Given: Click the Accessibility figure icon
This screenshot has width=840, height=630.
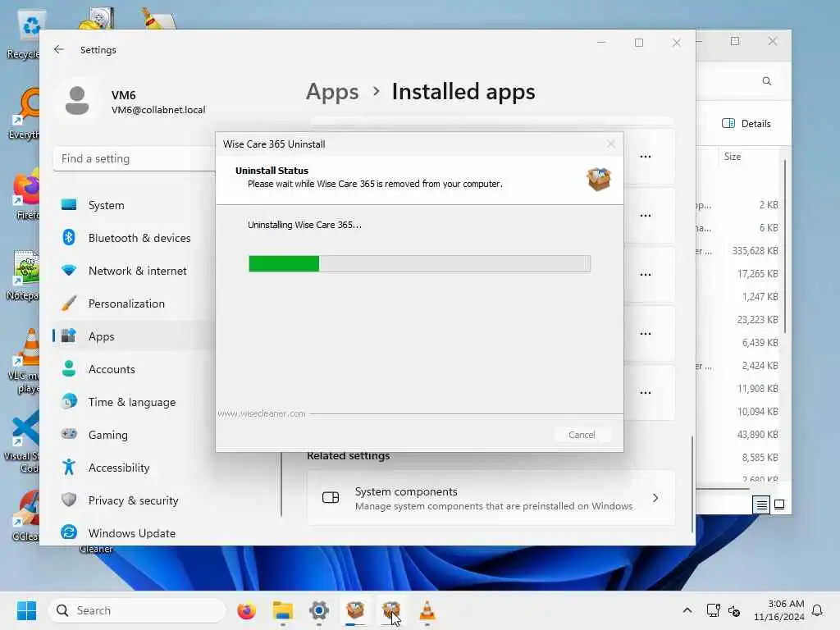Looking at the screenshot, I should point(69,467).
